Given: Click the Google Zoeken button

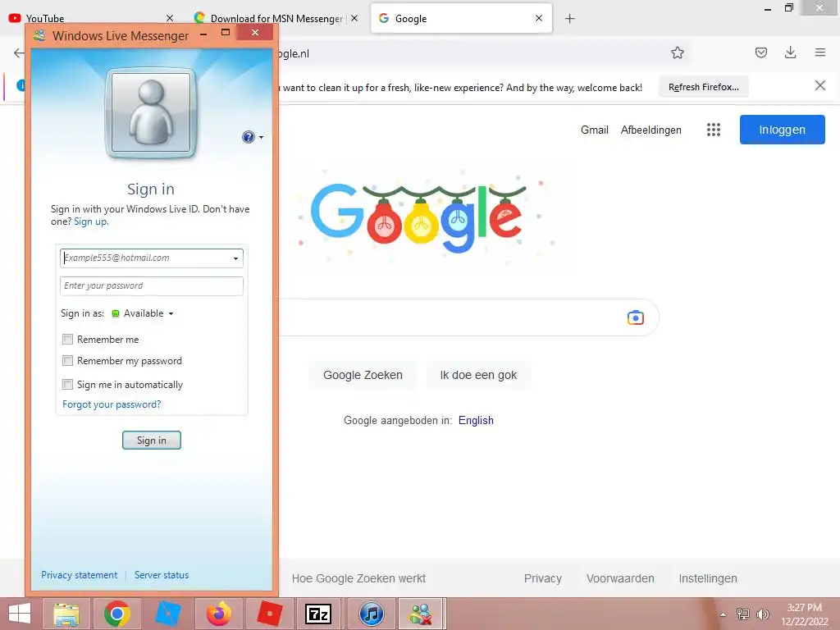Looking at the screenshot, I should (x=363, y=375).
